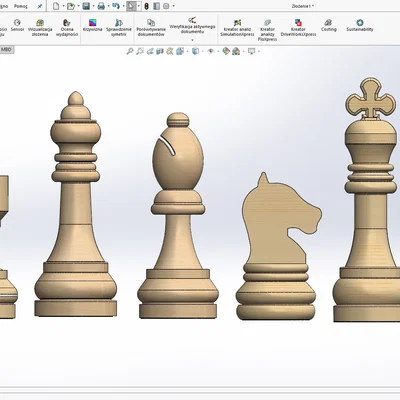400x400 pixels.
Task: Expand the Save dropdown arrow
Action: pos(93,6)
